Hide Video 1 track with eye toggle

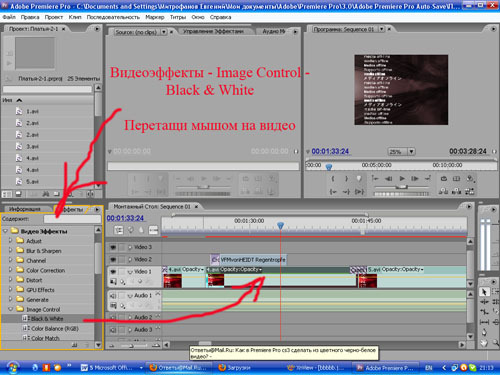tap(113, 272)
